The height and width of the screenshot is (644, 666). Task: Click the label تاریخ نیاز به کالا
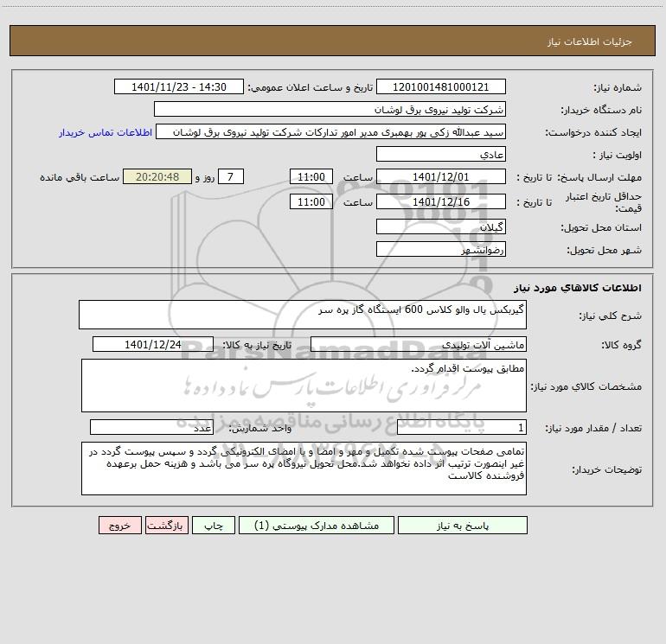click(x=257, y=345)
